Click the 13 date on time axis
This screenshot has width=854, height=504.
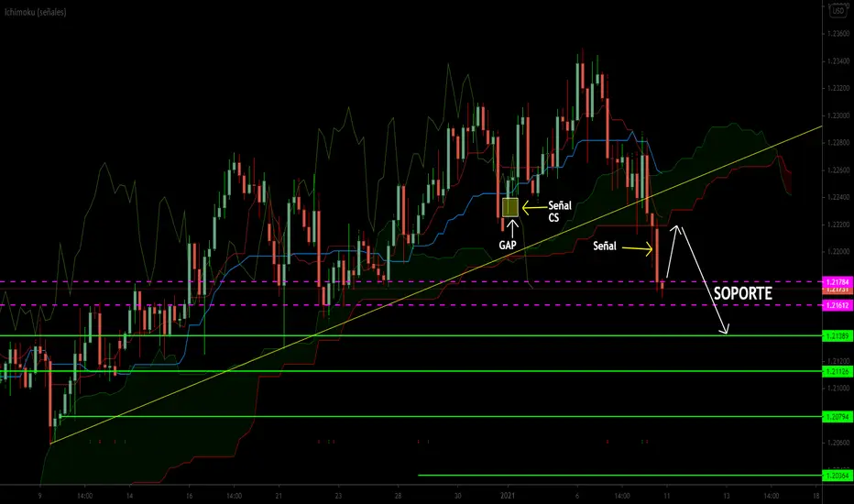[726, 496]
